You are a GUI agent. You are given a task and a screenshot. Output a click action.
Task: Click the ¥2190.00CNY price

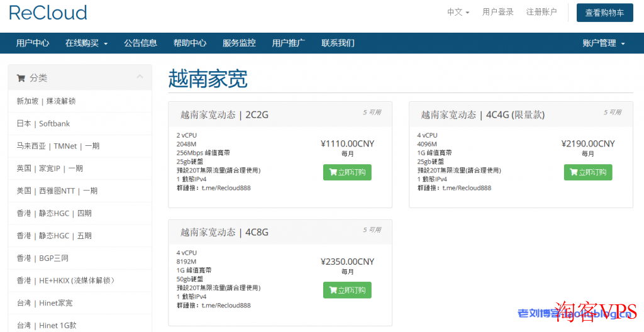tap(588, 144)
